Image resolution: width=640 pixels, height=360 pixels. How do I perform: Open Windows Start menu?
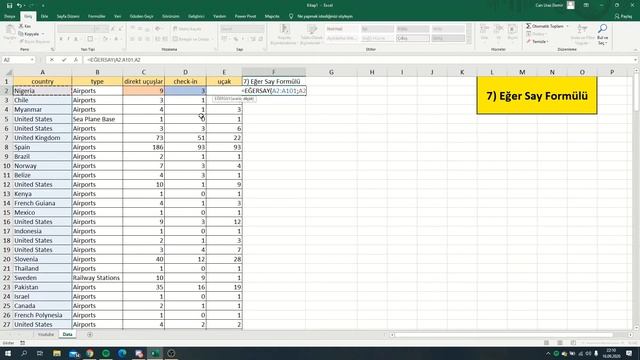(x=8, y=353)
